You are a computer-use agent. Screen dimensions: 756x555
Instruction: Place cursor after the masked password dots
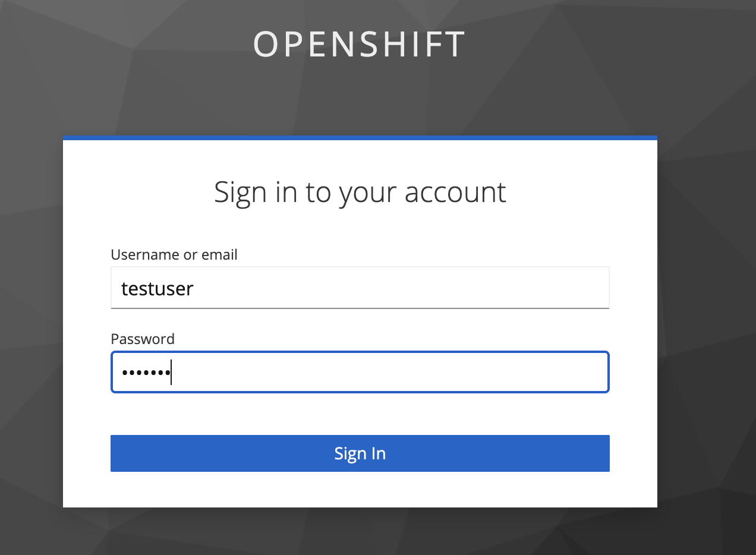click(x=172, y=372)
